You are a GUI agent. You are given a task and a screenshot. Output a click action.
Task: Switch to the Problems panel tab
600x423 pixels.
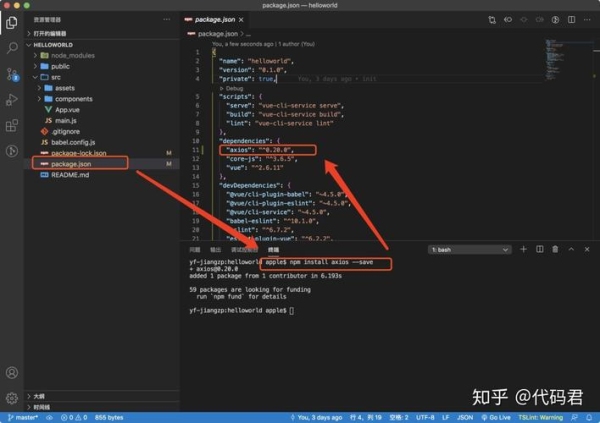pyautogui.click(x=195, y=250)
